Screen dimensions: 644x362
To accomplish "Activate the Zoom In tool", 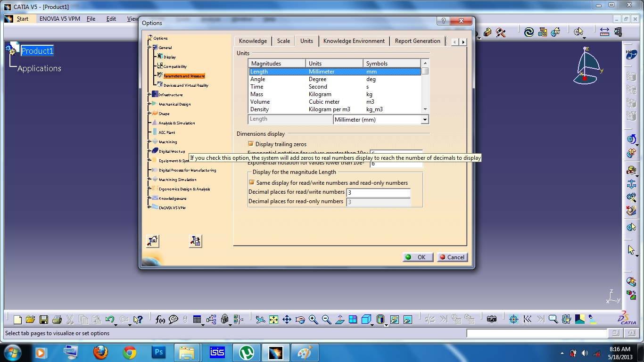I will click(313, 319).
